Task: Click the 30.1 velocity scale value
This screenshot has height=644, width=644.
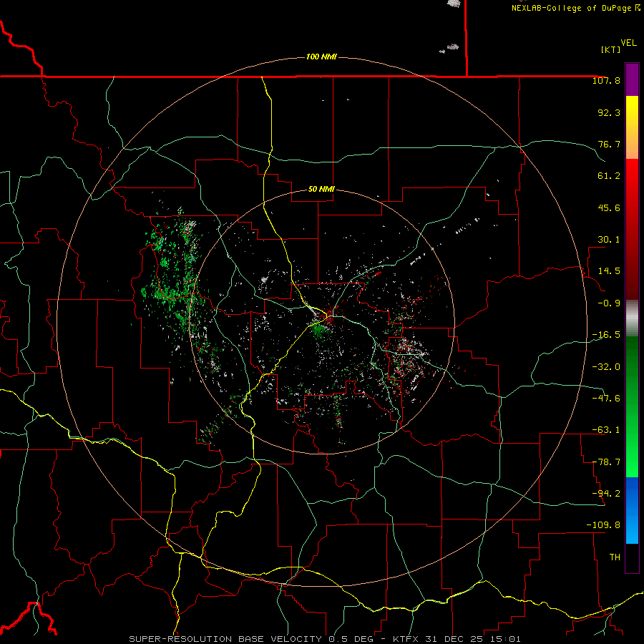Action: click(609, 240)
